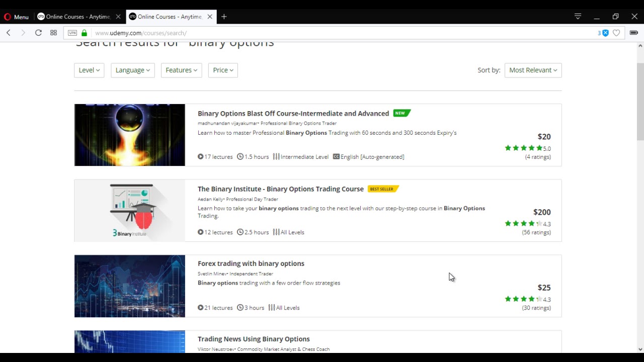Click the 12 lectures play icon
This screenshot has width=644, height=362.
click(x=201, y=232)
